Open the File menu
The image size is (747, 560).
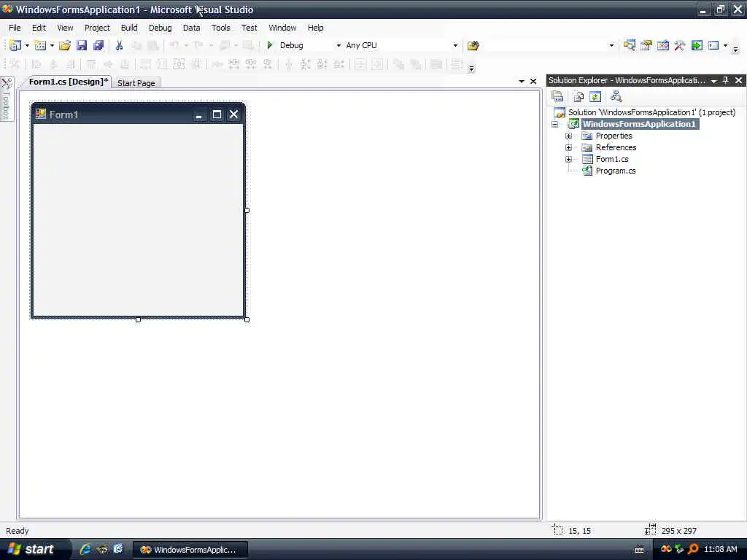(15, 28)
